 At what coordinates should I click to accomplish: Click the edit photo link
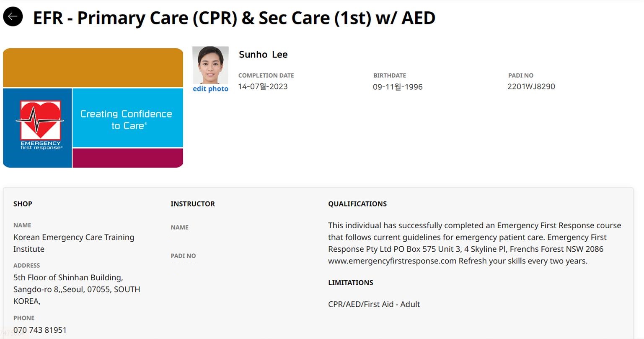tap(210, 89)
